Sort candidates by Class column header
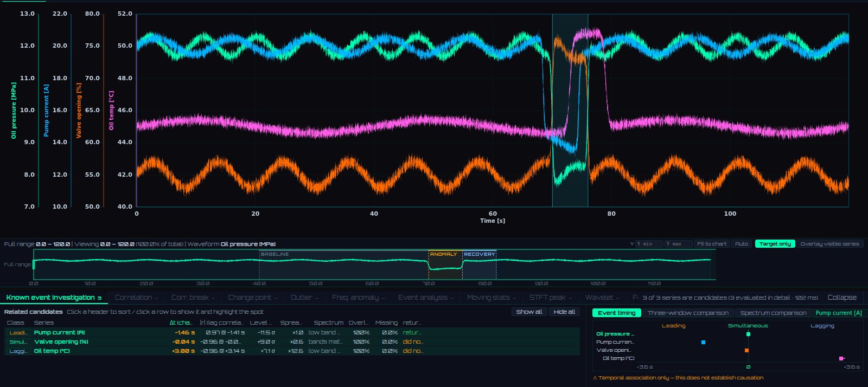 [x=16, y=322]
